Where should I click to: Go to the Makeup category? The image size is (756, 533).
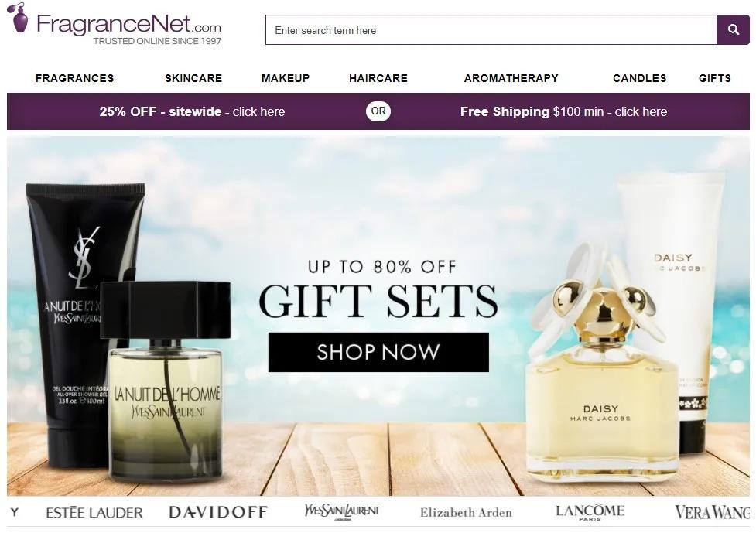(x=286, y=78)
